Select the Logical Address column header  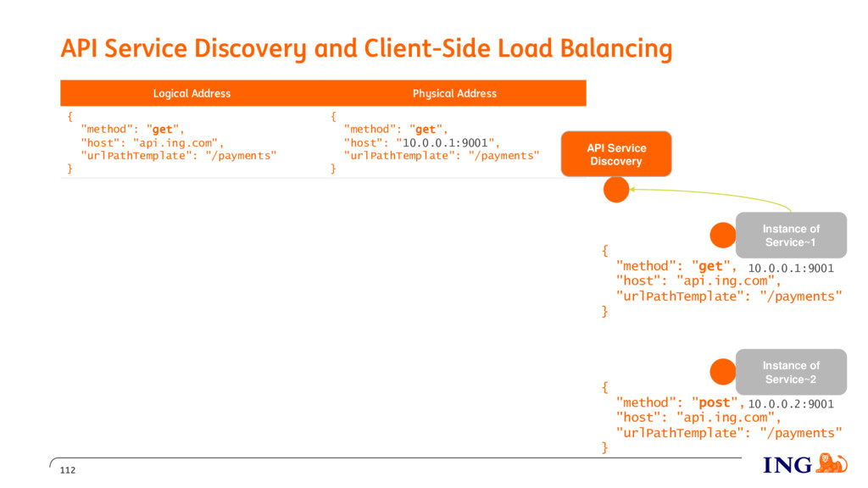point(192,93)
